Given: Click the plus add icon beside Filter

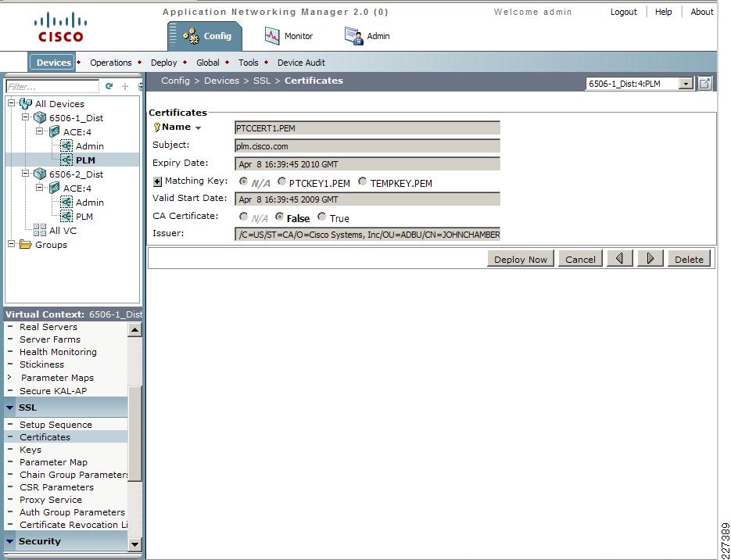Looking at the screenshot, I should [125, 86].
